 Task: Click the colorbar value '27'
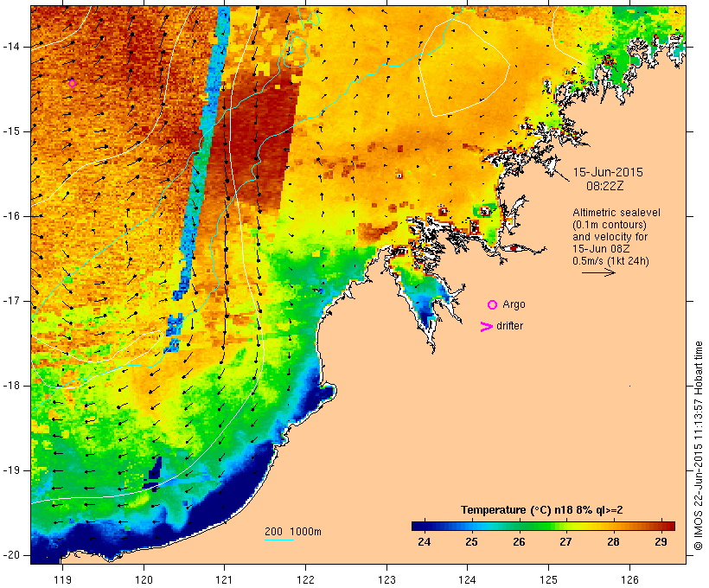tap(566, 542)
